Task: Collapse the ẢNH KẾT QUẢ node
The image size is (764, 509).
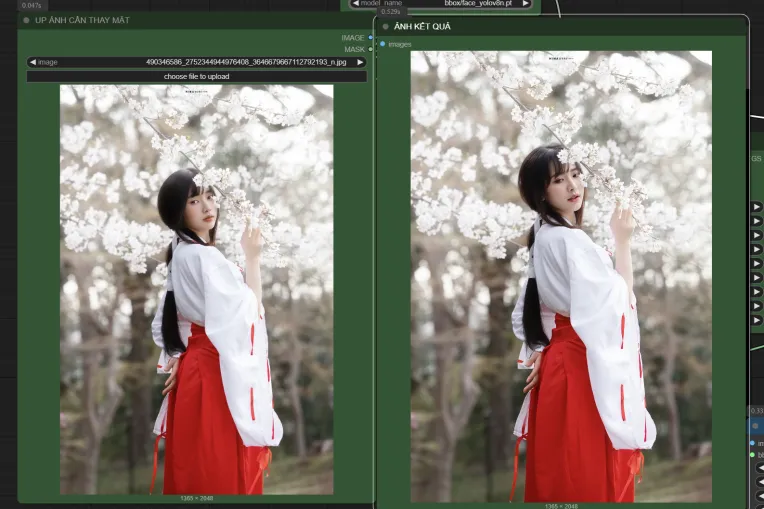Action: click(386, 27)
